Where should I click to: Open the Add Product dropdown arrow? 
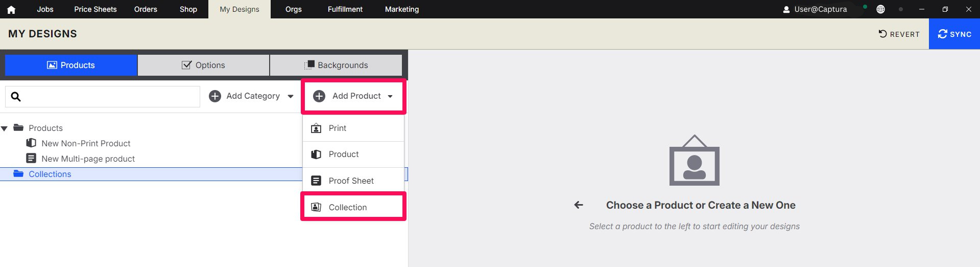tap(390, 96)
